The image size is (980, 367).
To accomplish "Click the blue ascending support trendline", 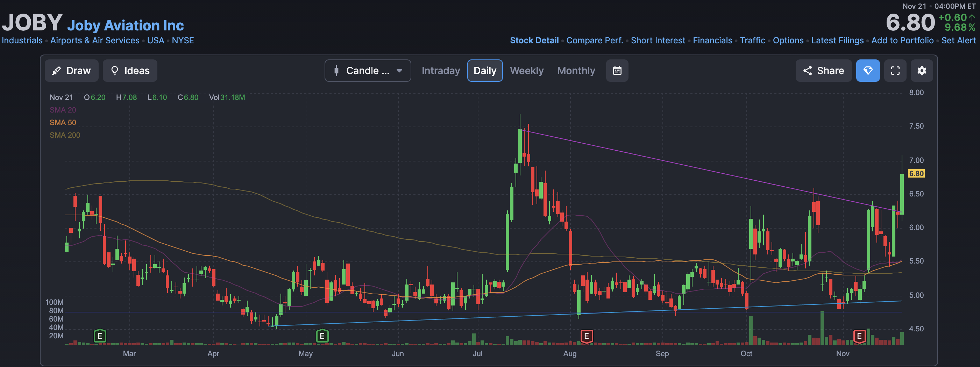I will (586, 314).
